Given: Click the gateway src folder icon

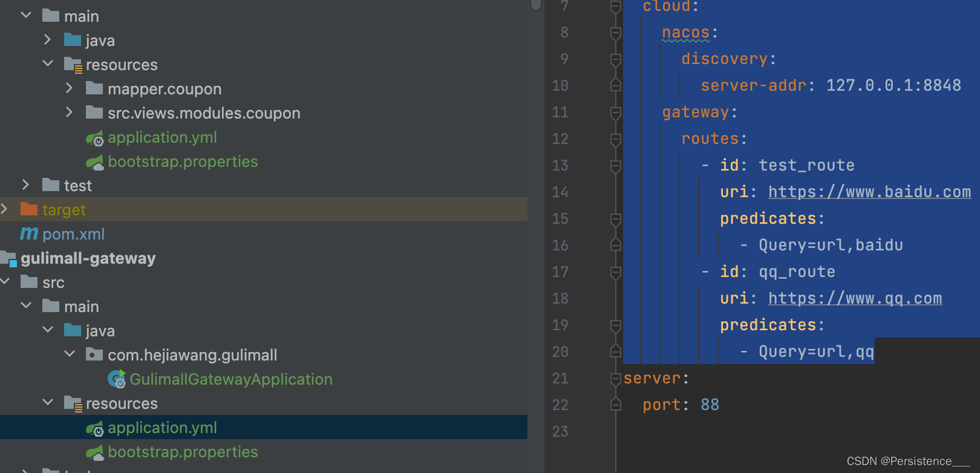Looking at the screenshot, I should click(x=29, y=282).
